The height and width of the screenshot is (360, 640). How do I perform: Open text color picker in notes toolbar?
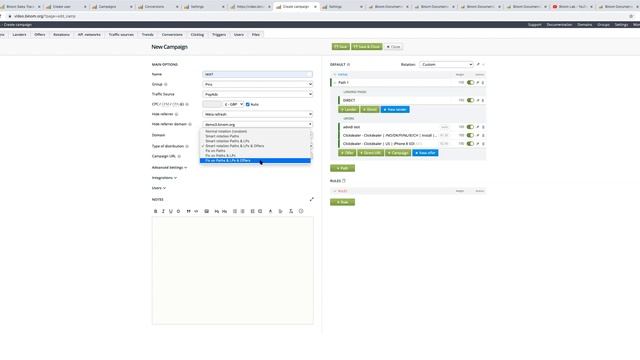coord(270,211)
